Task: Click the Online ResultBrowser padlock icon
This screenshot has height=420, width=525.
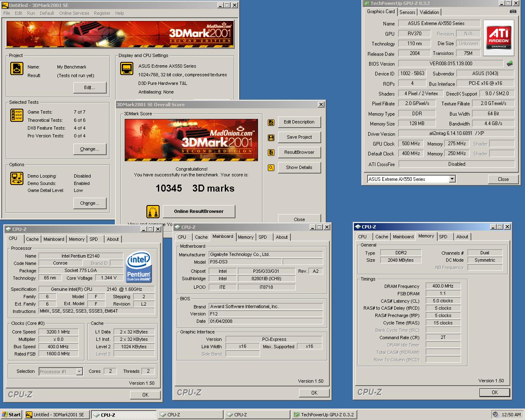Action: coord(153,212)
